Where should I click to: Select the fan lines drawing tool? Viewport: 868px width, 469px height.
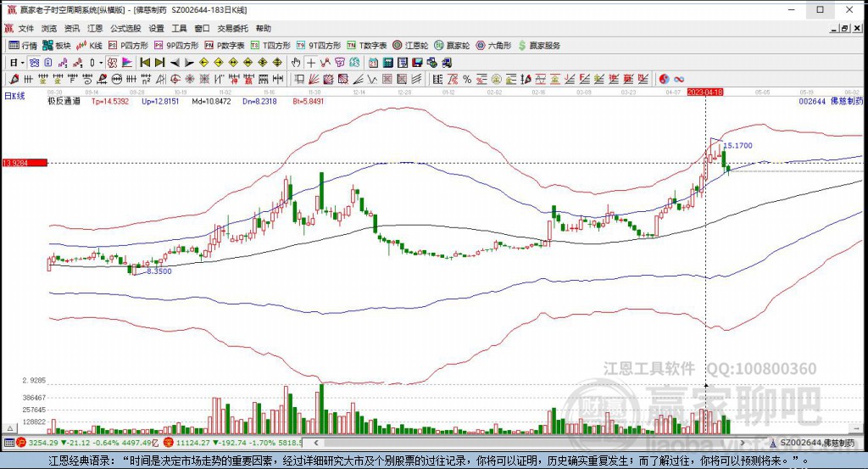(x=314, y=79)
